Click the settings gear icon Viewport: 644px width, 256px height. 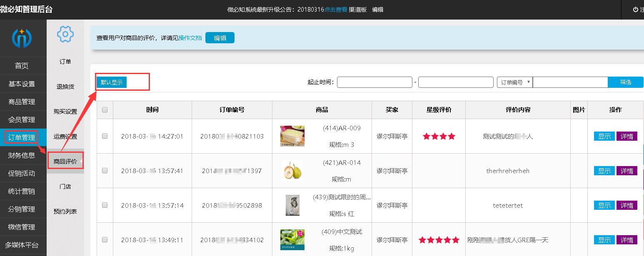[65, 34]
